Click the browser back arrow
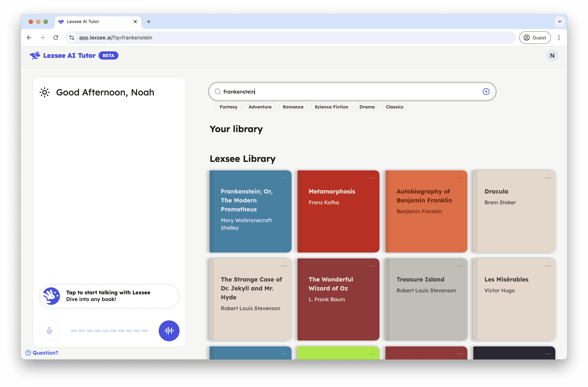The image size is (588, 387). click(x=29, y=38)
